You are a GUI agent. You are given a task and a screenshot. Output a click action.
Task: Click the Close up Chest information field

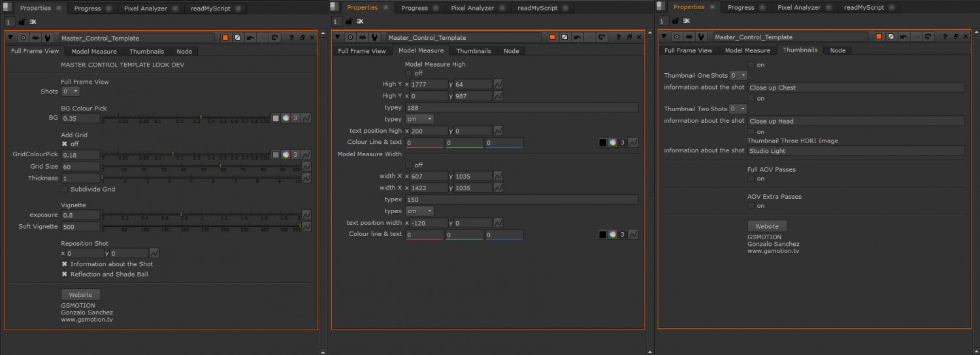coord(856,88)
